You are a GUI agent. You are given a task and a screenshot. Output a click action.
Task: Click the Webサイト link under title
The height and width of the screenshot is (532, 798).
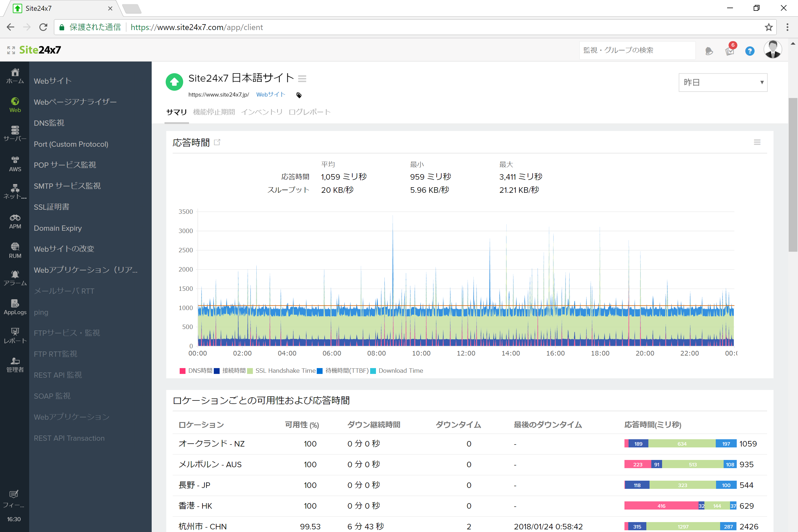coord(270,95)
